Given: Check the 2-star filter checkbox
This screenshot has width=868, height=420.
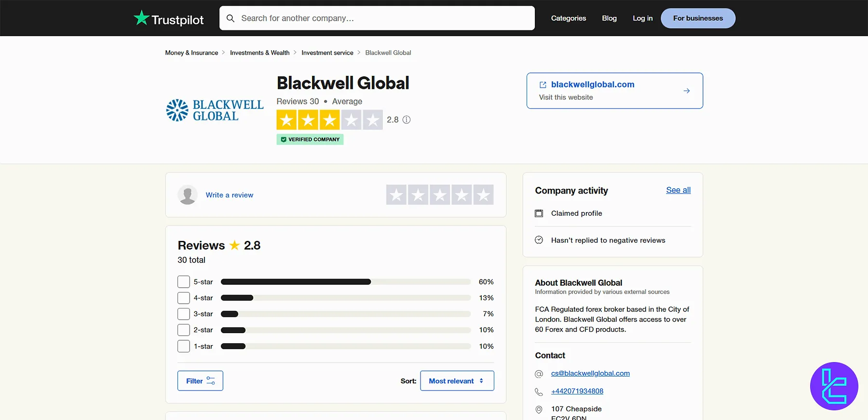Looking at the screenshot, I should (184, 330).
